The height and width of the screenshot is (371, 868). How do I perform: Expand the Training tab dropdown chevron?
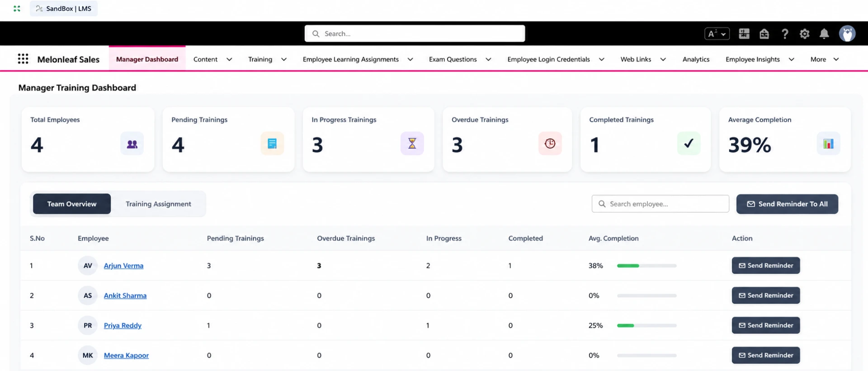point(283,59)
